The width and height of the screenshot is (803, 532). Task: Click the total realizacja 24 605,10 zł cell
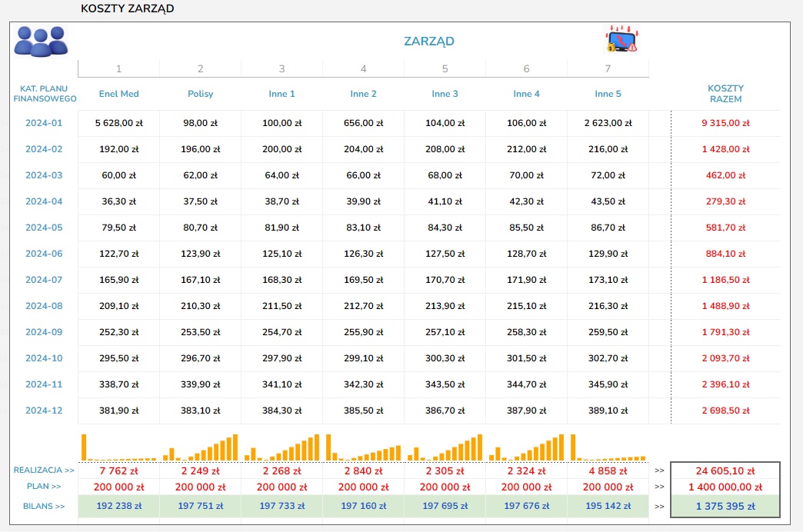725,470
